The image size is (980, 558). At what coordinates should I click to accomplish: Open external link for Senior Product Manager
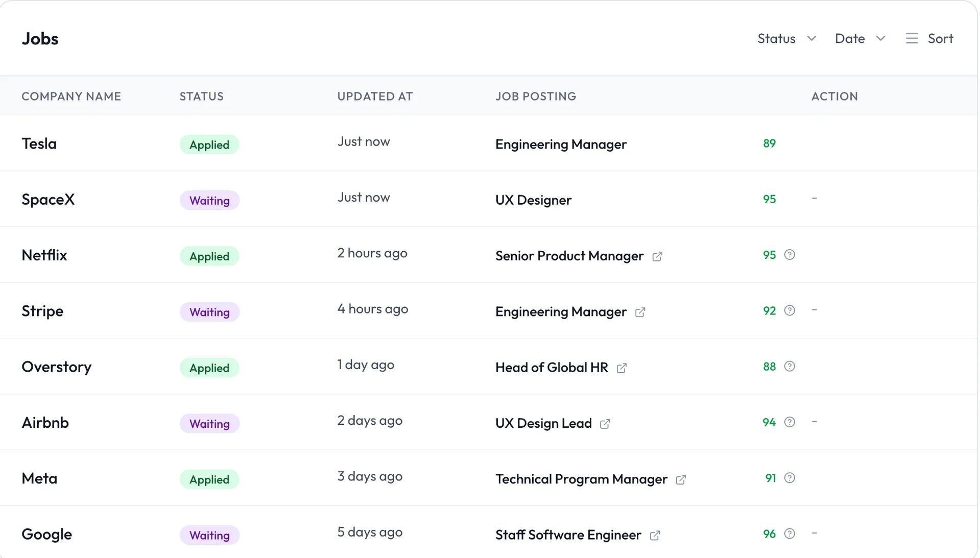point(657,256)
